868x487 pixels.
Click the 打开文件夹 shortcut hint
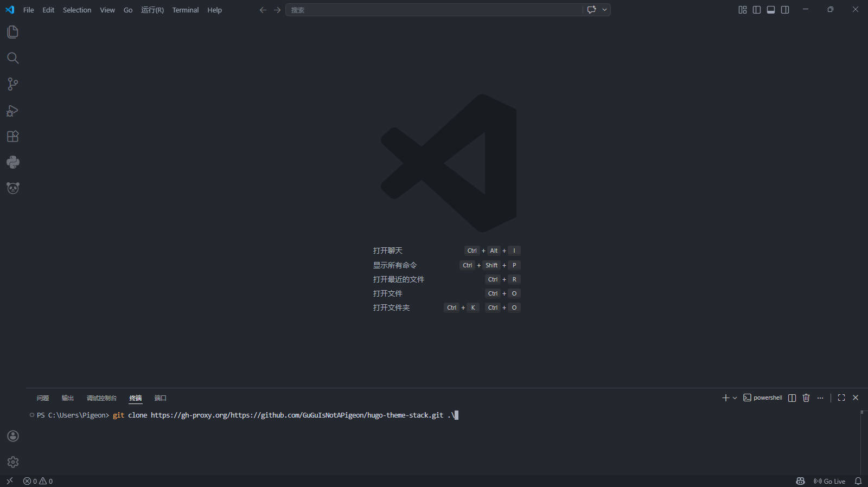tap(392, 307)
